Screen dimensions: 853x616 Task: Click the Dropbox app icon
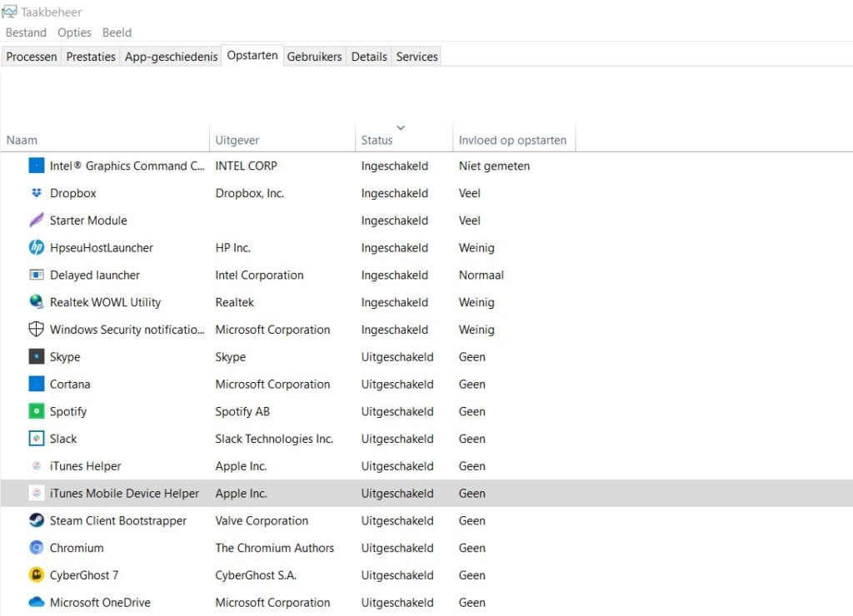coord(37,192)
